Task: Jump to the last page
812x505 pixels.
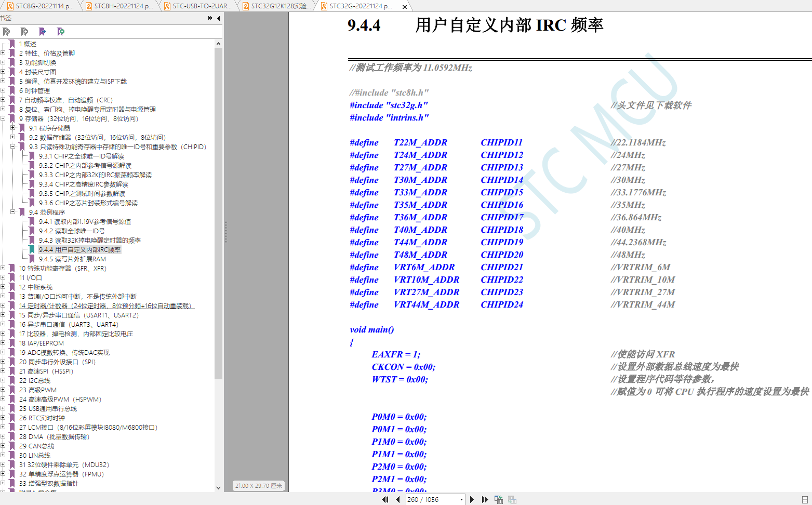Action: (x=485, y=499)
